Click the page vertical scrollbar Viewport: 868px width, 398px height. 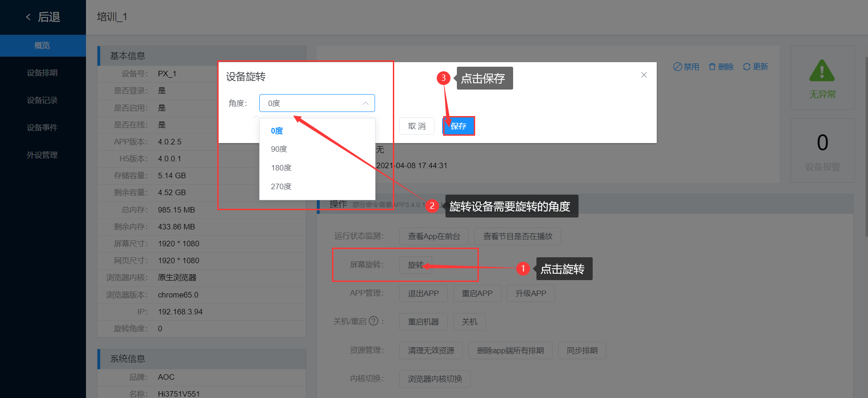tap(866, 146)
